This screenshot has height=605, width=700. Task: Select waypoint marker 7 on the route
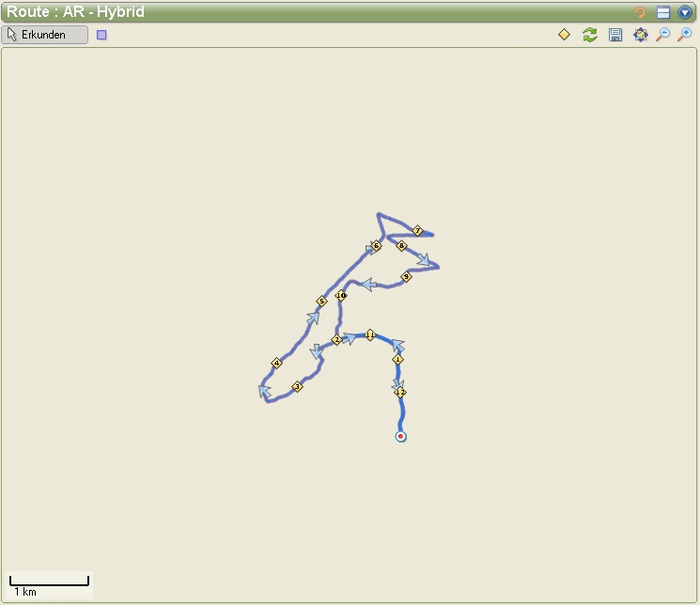(418, 230)
